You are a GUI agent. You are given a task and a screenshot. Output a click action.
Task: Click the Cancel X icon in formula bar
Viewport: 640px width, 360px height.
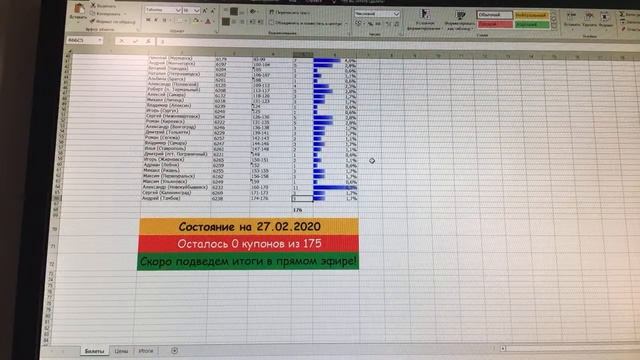121,41
